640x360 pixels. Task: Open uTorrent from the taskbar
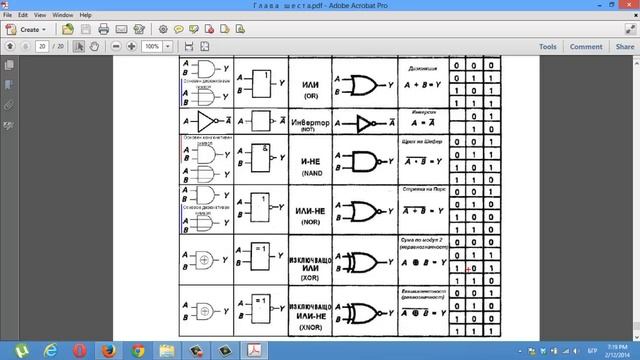(21, 351)
